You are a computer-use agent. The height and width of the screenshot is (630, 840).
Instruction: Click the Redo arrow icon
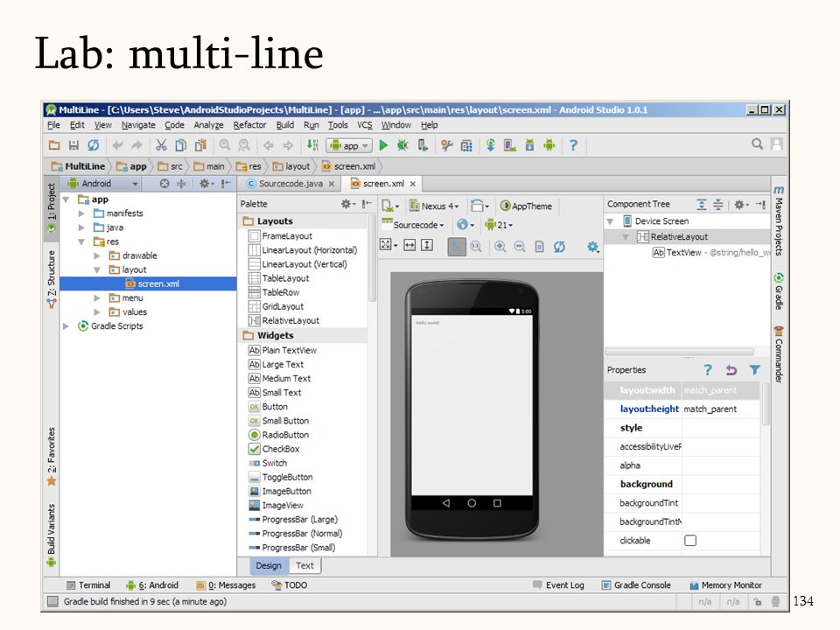point(137,145)
